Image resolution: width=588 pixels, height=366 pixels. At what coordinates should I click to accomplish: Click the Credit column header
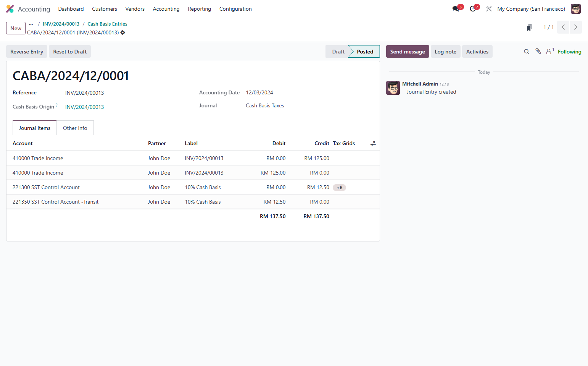coord(322,143)
